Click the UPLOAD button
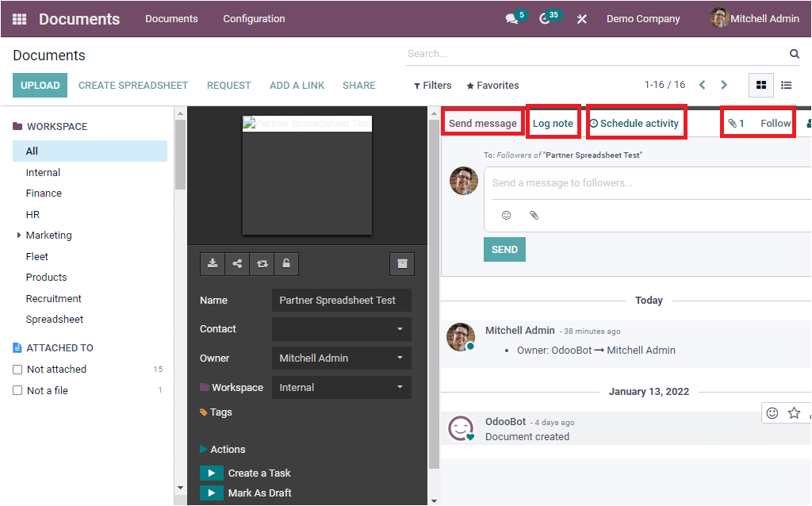This screenshot has height=506, width=812. (40, 86)
